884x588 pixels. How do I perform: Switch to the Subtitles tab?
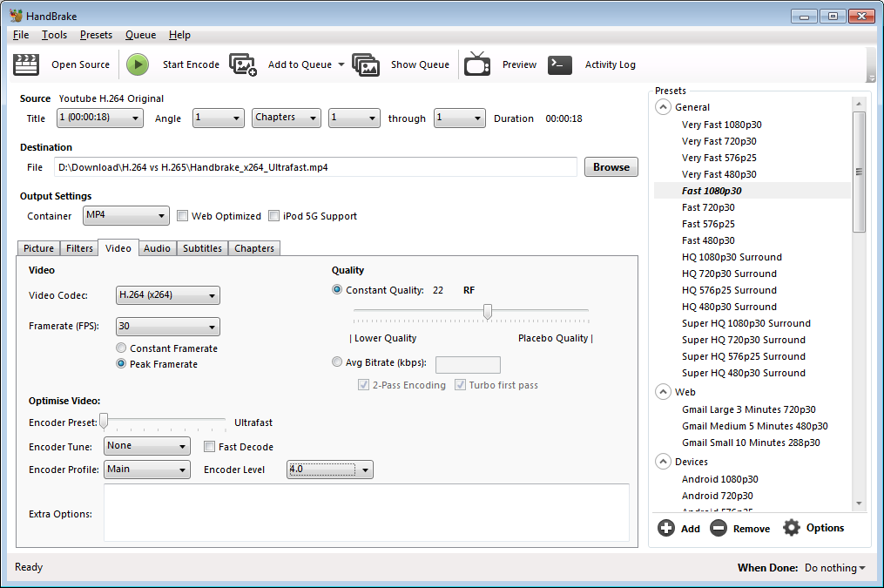tap(202, 248)
